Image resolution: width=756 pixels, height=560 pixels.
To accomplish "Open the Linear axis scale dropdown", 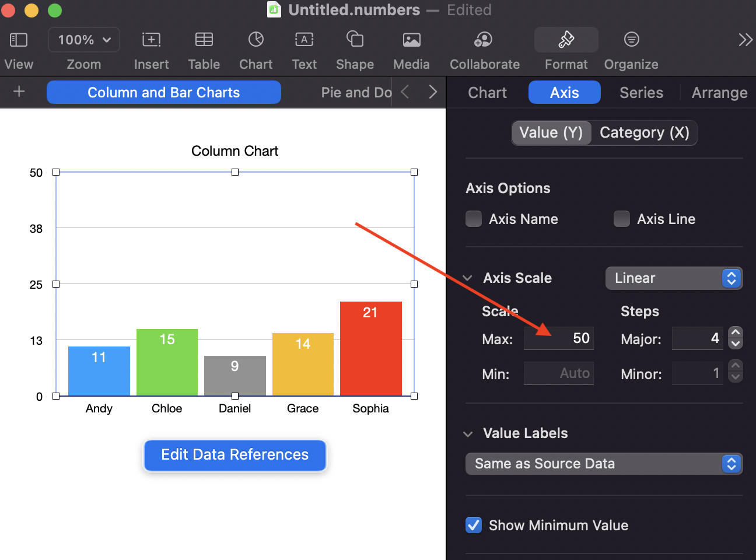I will click(674, 278).
